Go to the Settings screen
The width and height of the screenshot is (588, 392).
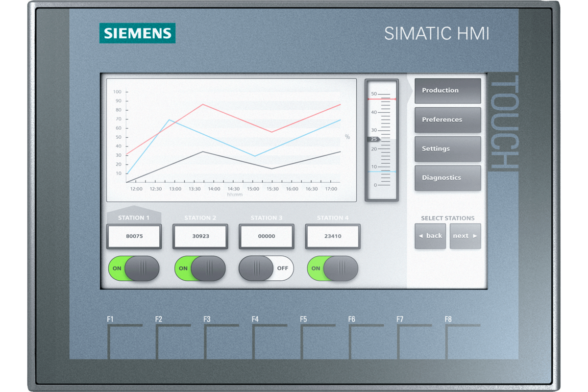coord(447,149)
